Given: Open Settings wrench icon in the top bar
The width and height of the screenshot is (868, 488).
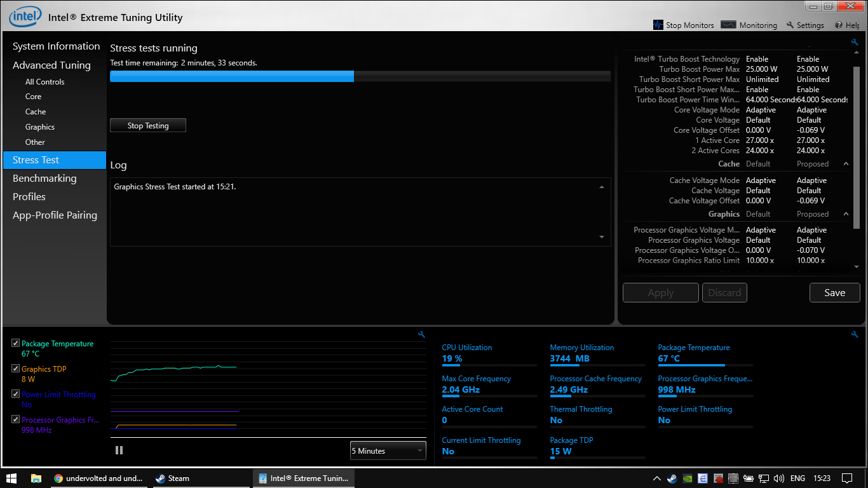Looking at the screenshot, I should (790, 25).
